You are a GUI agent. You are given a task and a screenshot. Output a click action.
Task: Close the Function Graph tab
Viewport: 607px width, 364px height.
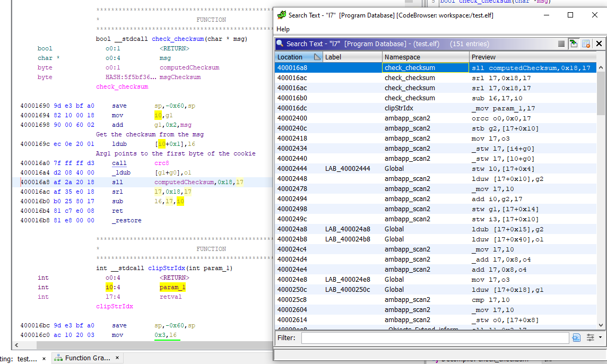point(117,358)
